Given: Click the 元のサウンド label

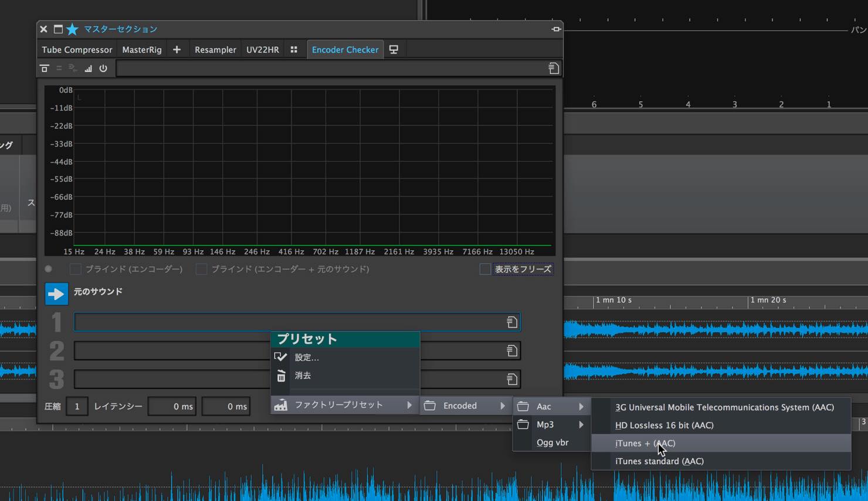Looking at the screenshot, I should pyautogui.click(x=98, y=291).
